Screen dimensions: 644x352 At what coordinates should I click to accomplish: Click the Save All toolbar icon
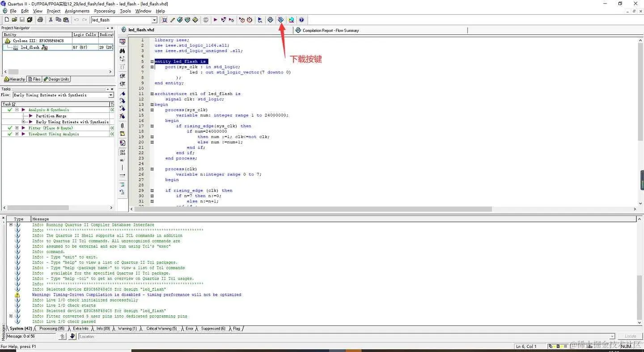click(30, 20)
